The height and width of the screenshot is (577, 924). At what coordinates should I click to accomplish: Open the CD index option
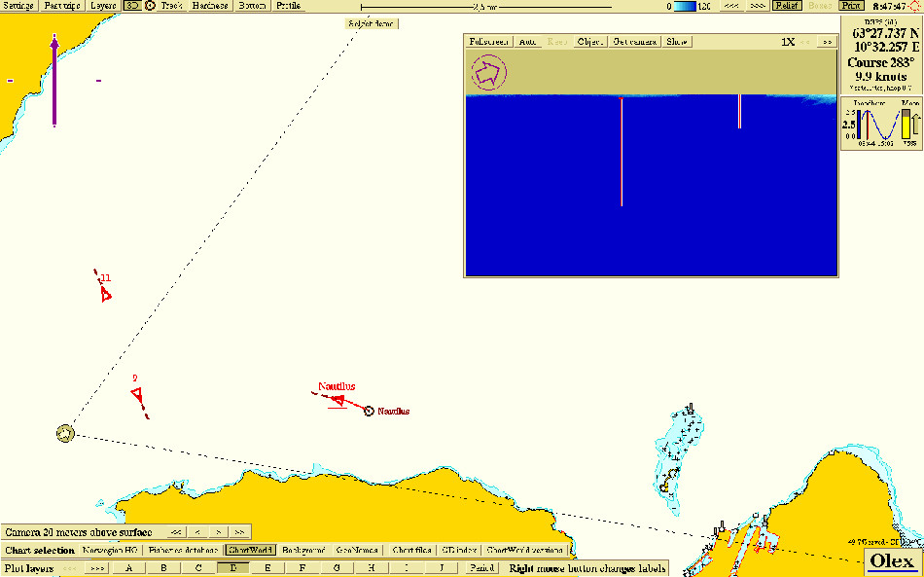click(458, 551)
